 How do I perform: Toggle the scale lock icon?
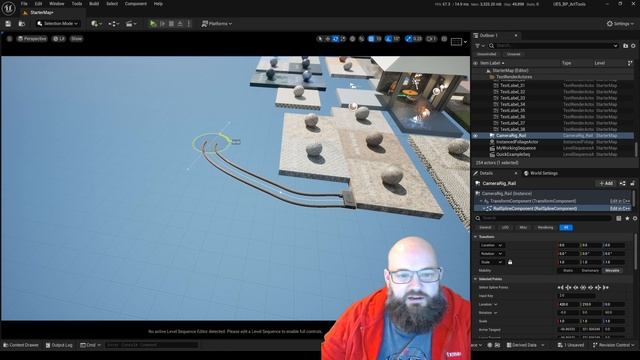pos(510,262)
